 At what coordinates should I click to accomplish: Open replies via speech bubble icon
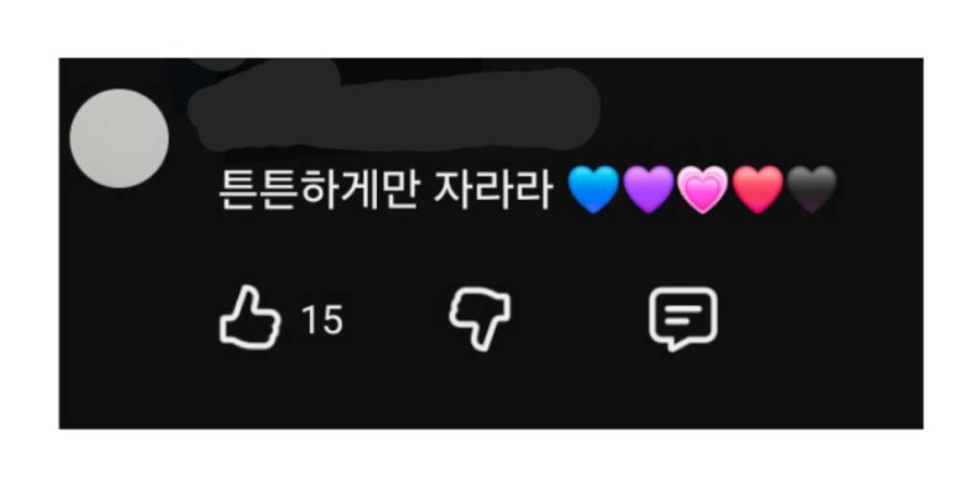coord(682,318)
